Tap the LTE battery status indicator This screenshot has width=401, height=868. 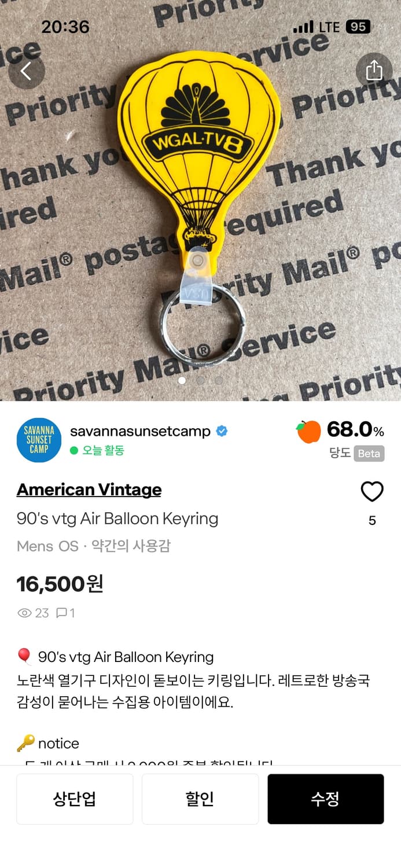358,27
